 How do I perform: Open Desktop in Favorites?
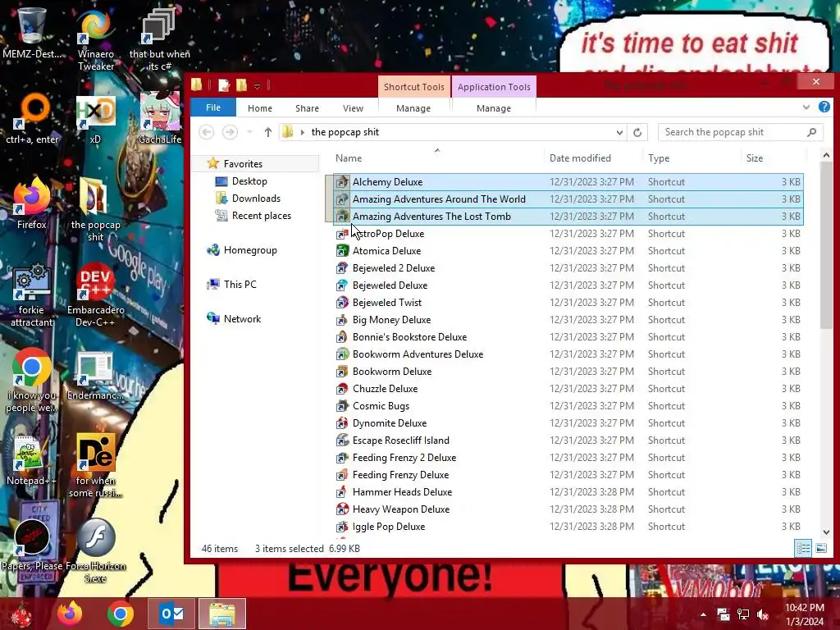click(x=249, y=181)
